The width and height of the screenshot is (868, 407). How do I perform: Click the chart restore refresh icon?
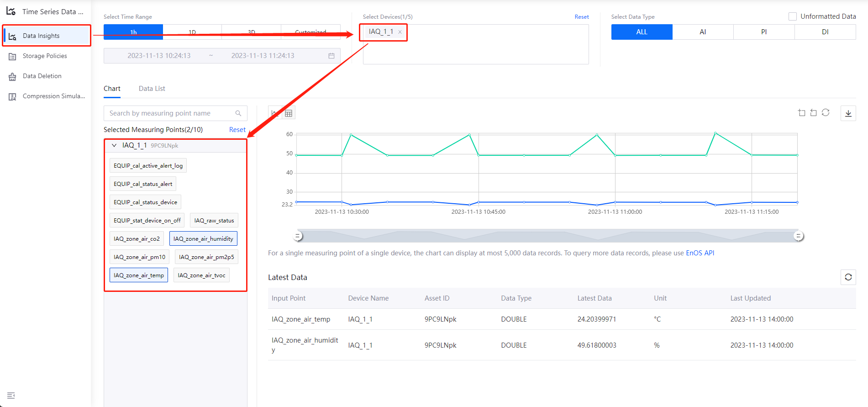(x=826, y=113)
